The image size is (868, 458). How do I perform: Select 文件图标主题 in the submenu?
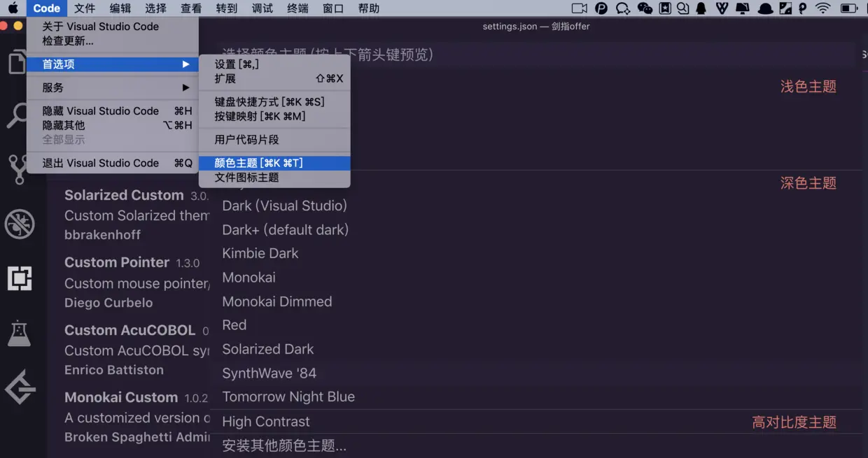[274, 178]
